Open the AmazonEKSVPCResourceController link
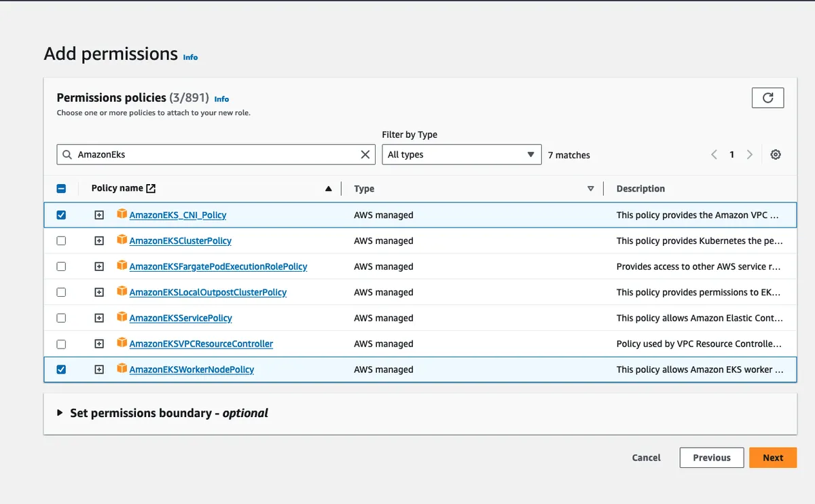 [201, 344]
